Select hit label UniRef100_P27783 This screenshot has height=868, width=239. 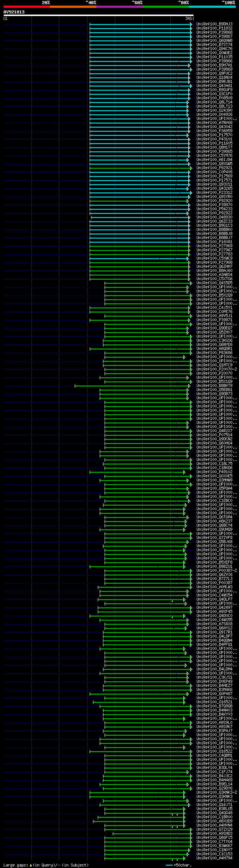click(x=214, y=254)
